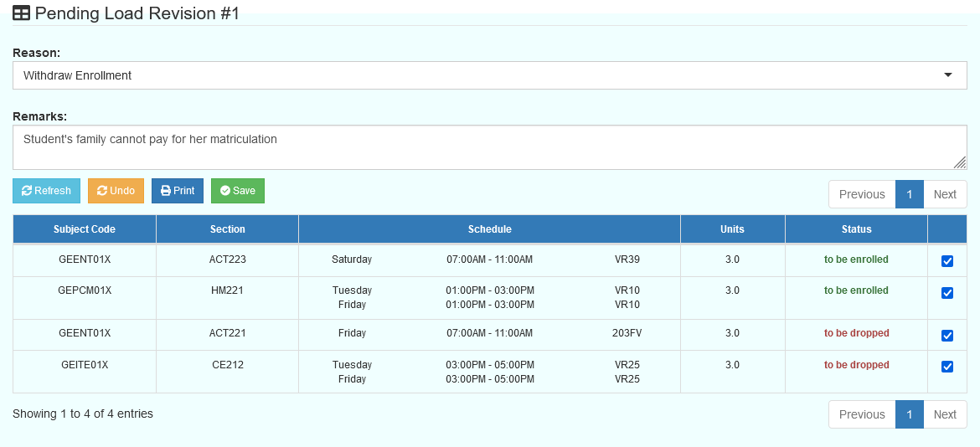
Task: Uncheck the checkbox for section ACT223
Action: (946, 261)
